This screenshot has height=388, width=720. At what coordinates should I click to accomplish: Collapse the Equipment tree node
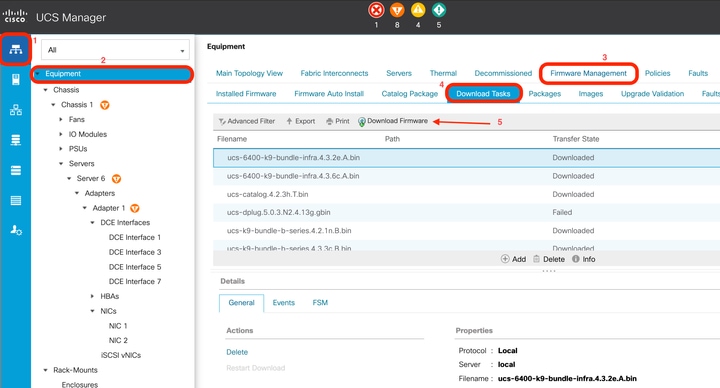click(x=38, y=73)
